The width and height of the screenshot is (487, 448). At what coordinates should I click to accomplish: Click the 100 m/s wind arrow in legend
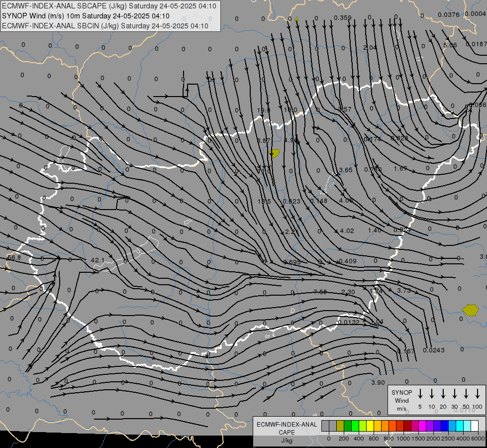(478, 394)
